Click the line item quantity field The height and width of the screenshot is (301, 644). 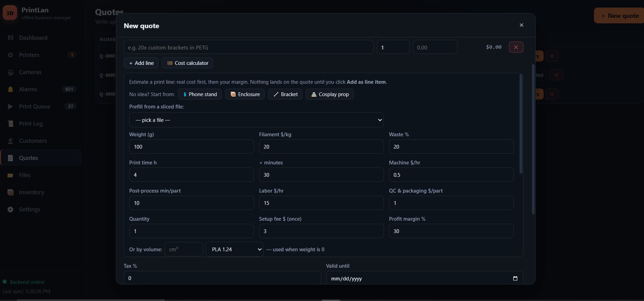point(393,47)
